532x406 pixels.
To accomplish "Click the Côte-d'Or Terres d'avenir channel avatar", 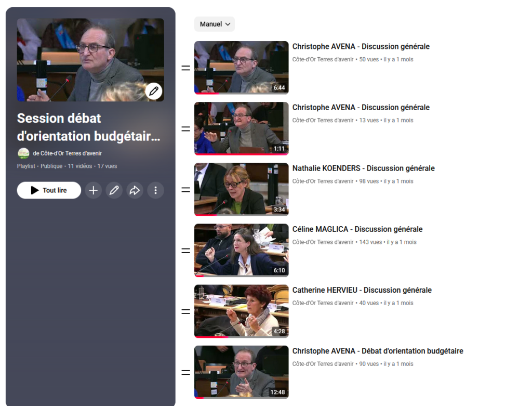I will [x=23, y=154].
